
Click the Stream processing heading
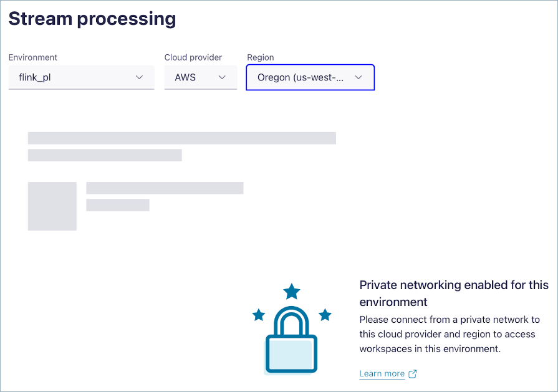92,19
